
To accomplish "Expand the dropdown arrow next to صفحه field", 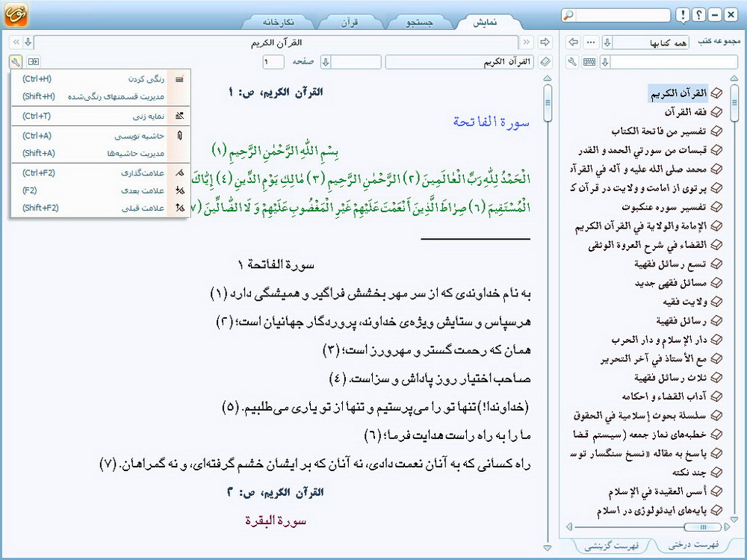I will [x=326, y=62].
